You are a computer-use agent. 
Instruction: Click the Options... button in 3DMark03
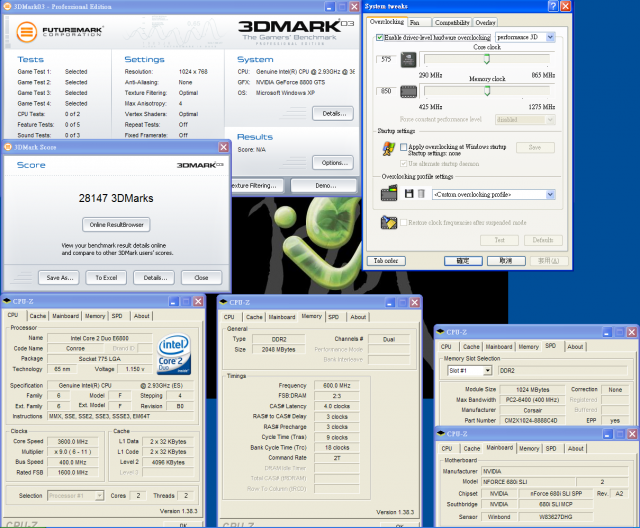coord(333,163)
